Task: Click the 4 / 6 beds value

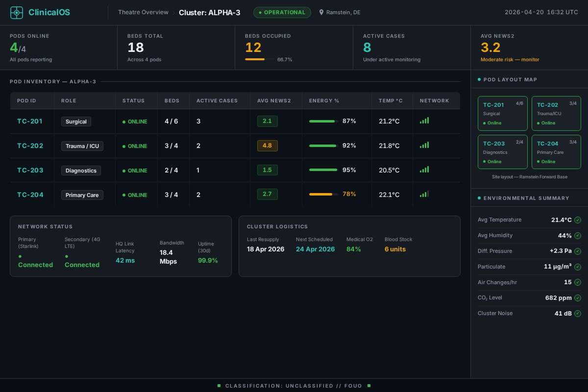Action: pyautogui.click(x=171, y=122)
